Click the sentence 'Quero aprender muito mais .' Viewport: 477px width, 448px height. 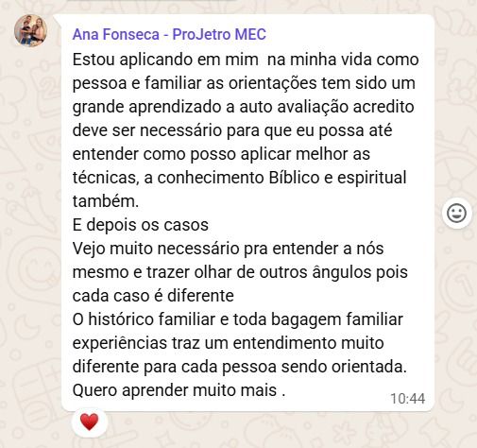179,390
